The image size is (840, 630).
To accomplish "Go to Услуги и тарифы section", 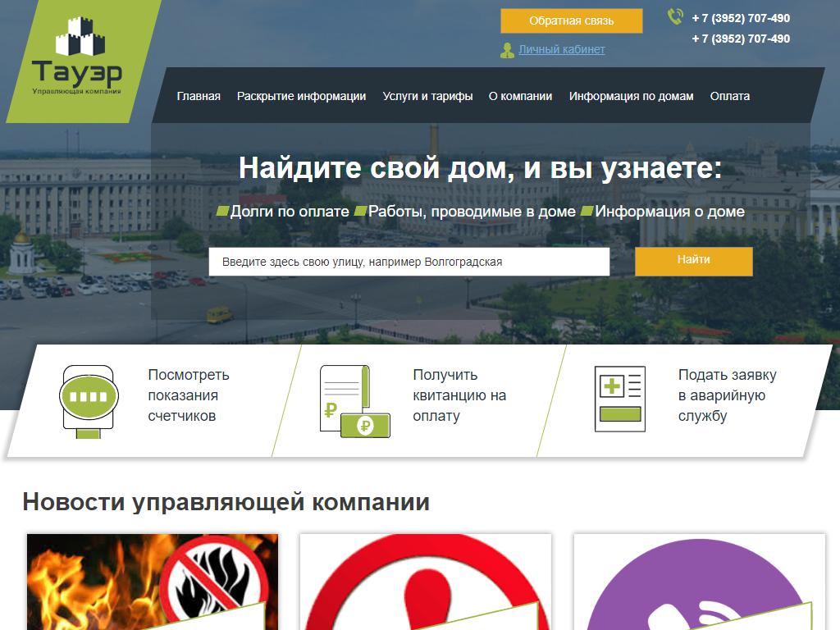I will pyautogui.click(x=427, y=96).
